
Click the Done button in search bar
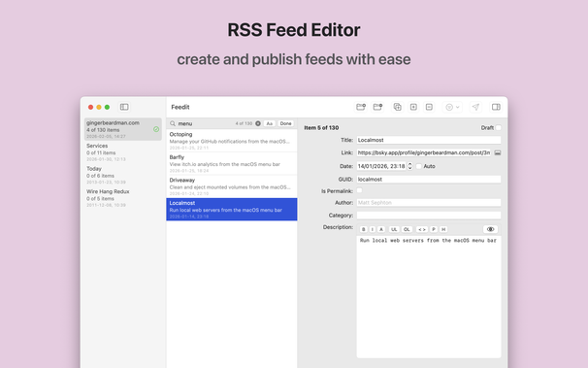285,123
